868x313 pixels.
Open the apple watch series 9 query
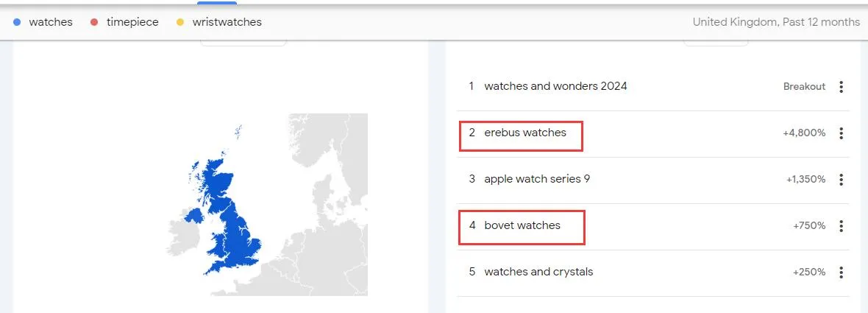[x=537, y=179]
